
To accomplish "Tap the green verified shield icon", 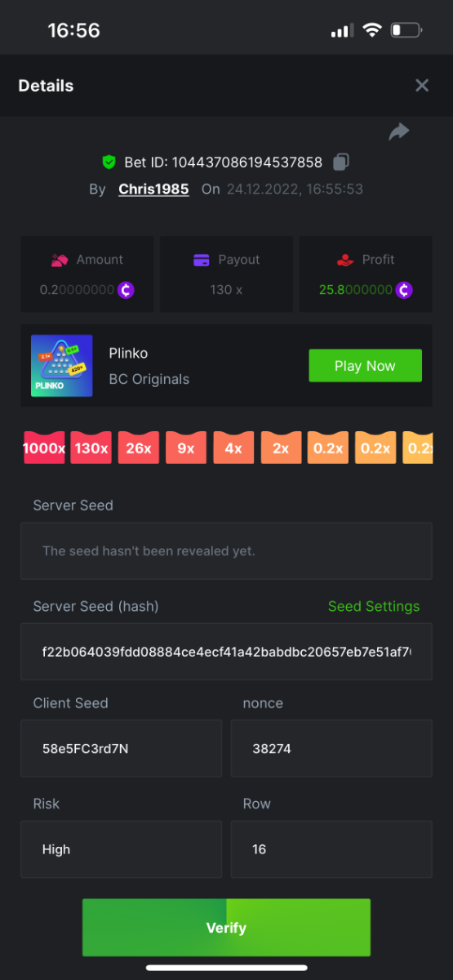I will click(x=109, y=162).
